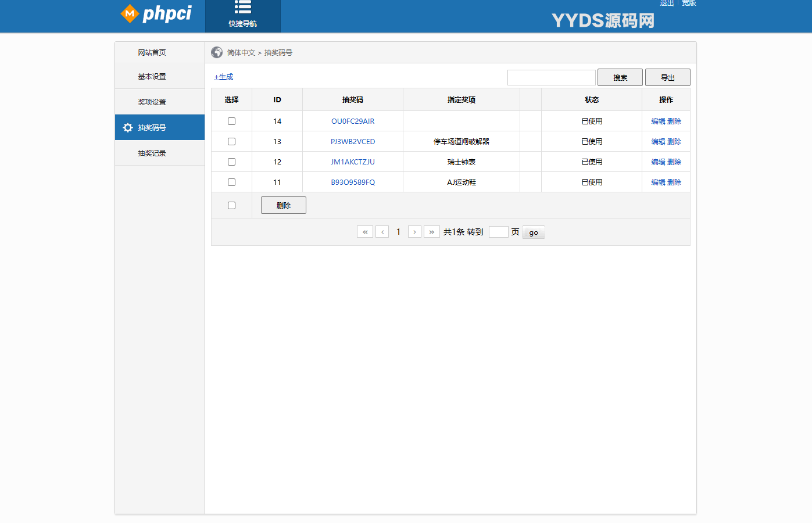This screenshot has width=812, height=523.
Task: Delete the row with code B93O9589FQ
Action: click(x=674, y=182)
